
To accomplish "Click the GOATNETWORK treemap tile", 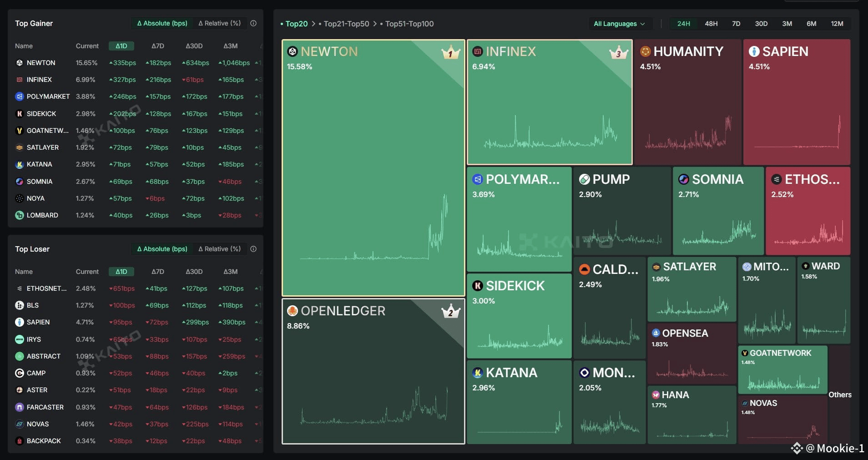I will tap(782, 369).
